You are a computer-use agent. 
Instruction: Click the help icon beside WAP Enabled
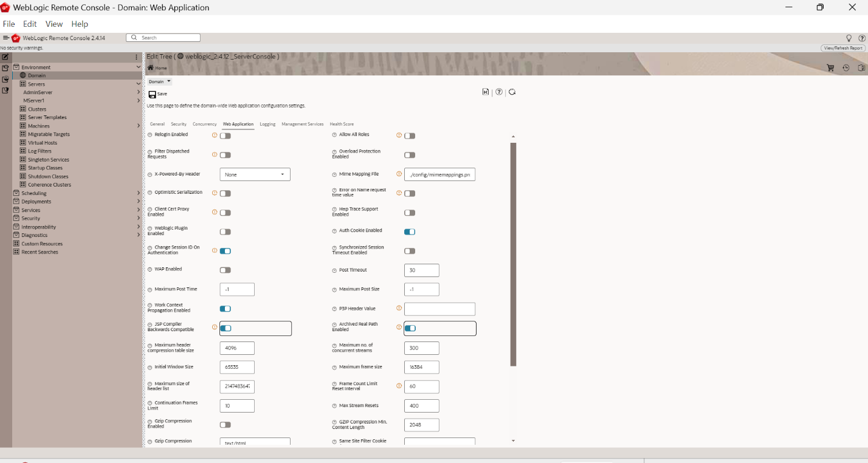pyautogui.click(x=150, y=269)
